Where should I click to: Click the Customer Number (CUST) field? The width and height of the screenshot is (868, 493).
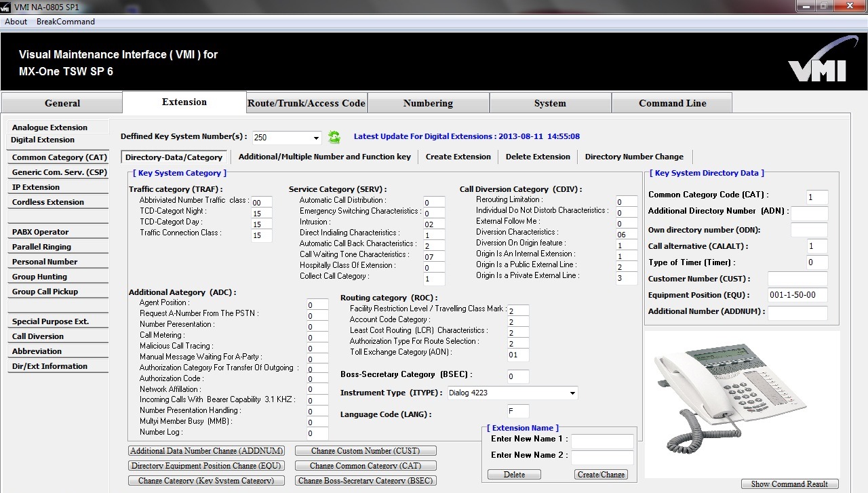coord(797,279)
